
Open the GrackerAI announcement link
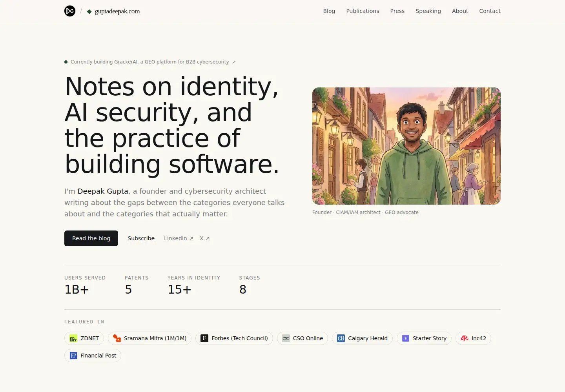pyautogui.click(x=150, y=62)
